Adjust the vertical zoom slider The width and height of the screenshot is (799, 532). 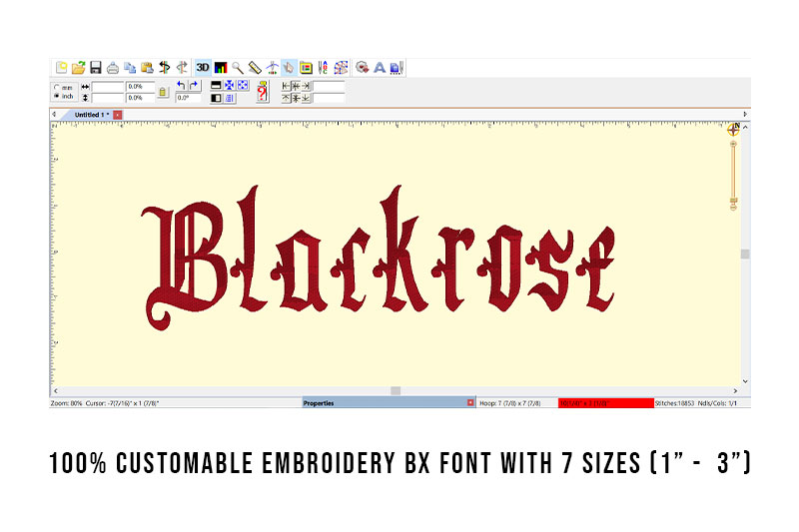[x=734, y=176]
